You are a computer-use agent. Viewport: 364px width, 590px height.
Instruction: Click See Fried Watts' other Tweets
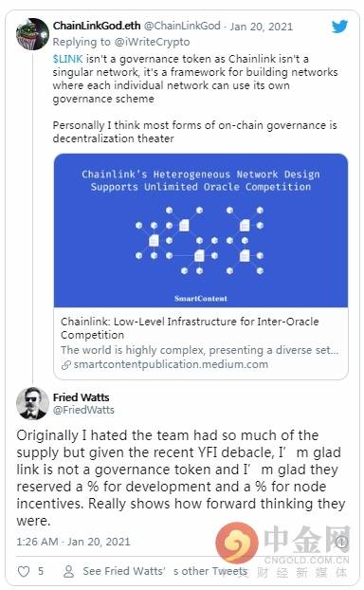(x=165, y=571)
